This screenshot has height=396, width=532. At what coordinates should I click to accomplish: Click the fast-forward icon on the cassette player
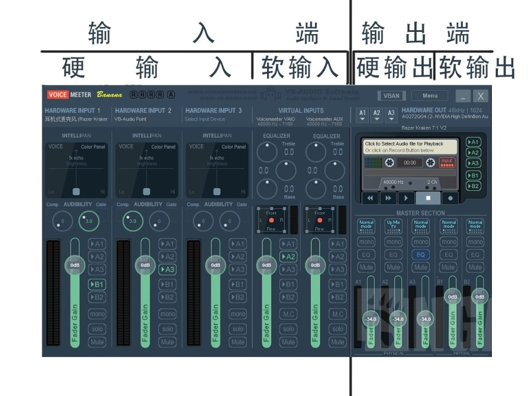(388, 197)
